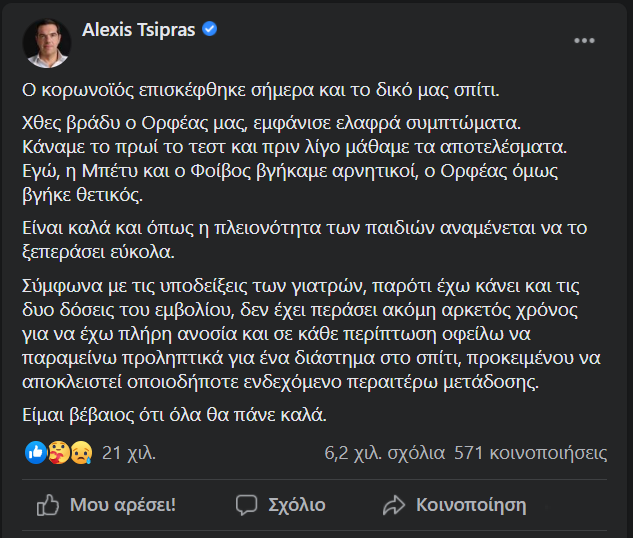View the 571 κοινοποιήσεις shares list
Image resolution: width=633 pixels, height=538 pixels.
point(530,453)
